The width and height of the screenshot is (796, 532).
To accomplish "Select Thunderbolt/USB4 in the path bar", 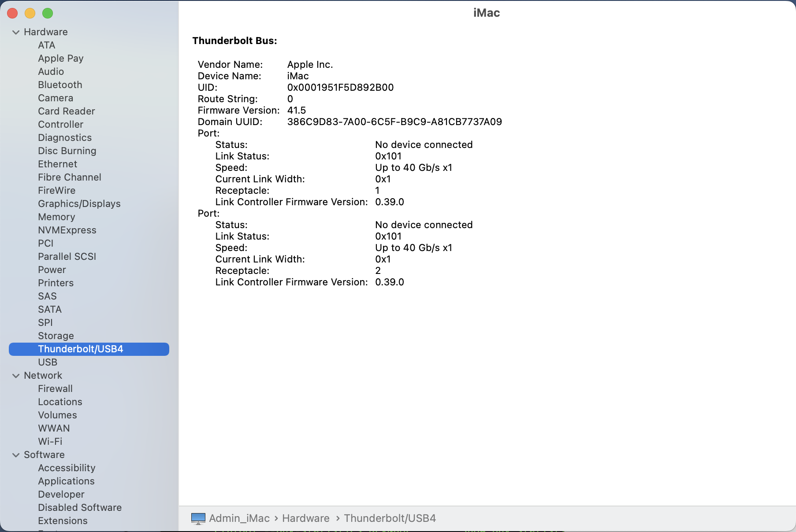I will coord(390,518).
